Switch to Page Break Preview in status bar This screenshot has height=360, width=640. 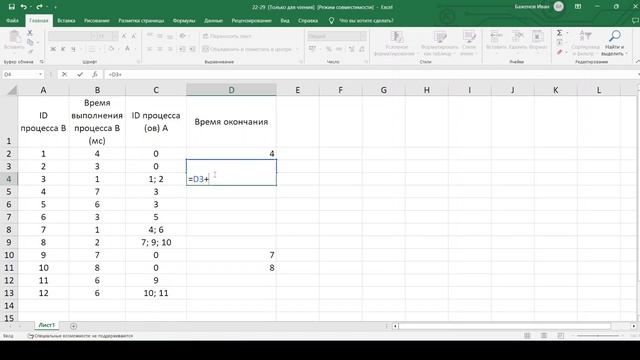(x=560, y=336)
